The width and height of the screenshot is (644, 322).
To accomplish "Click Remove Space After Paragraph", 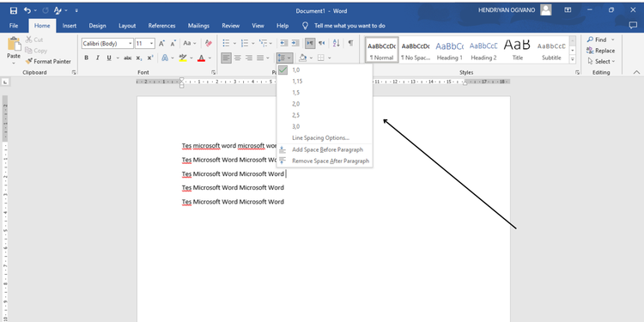I will tap(325, 161).
